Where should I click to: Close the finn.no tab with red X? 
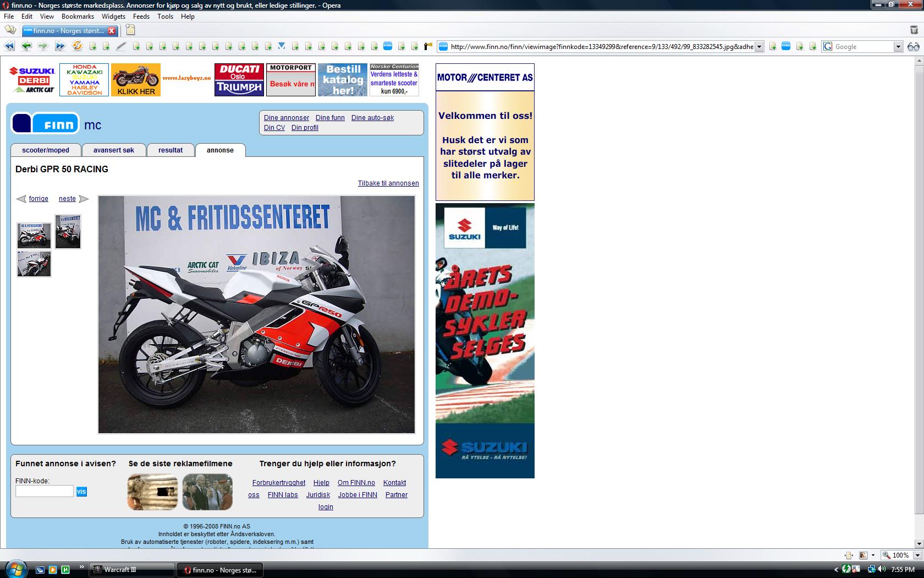(x=112, y=31)
